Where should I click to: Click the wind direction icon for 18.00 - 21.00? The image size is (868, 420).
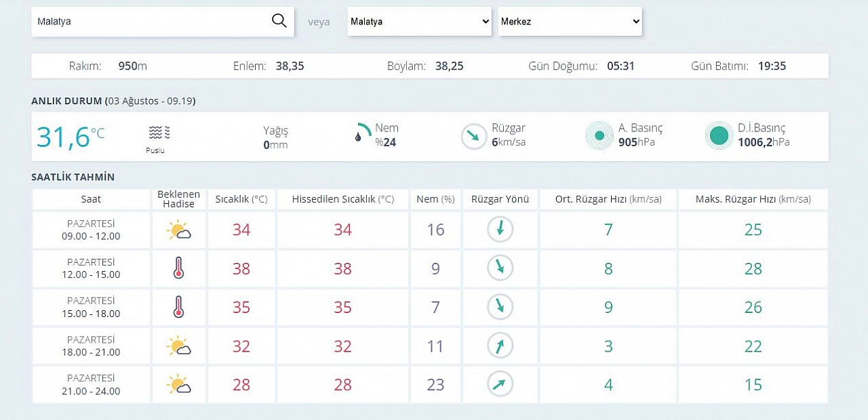(500, 346)
